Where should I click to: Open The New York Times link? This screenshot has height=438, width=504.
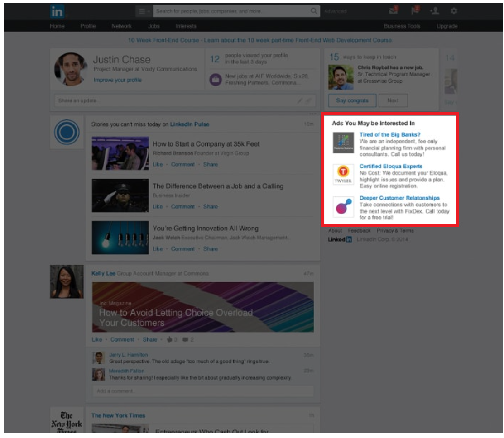(x=118, y=415)
